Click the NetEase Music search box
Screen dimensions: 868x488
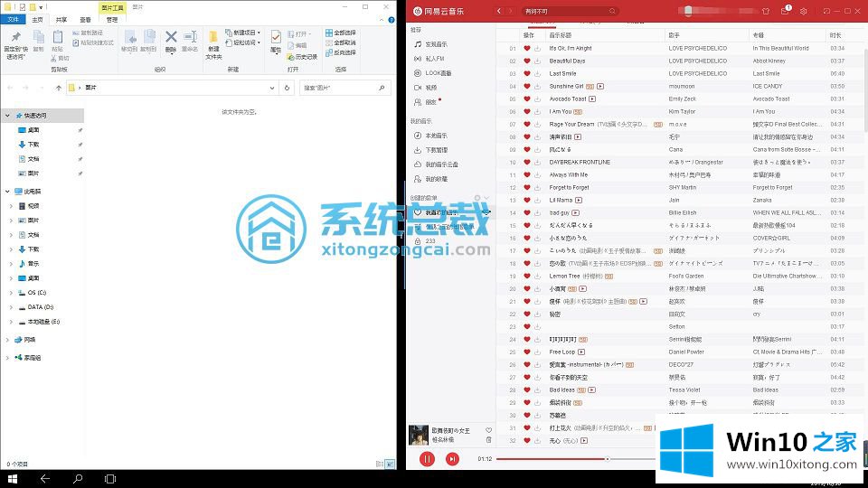click(x=570, y=11)
